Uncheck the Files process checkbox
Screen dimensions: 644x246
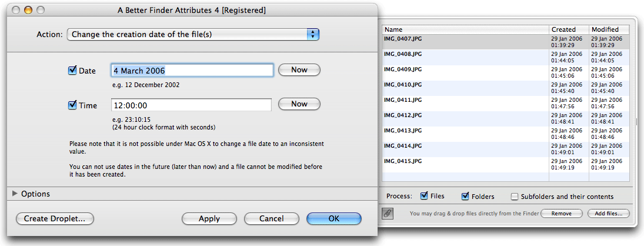(425, 197)
